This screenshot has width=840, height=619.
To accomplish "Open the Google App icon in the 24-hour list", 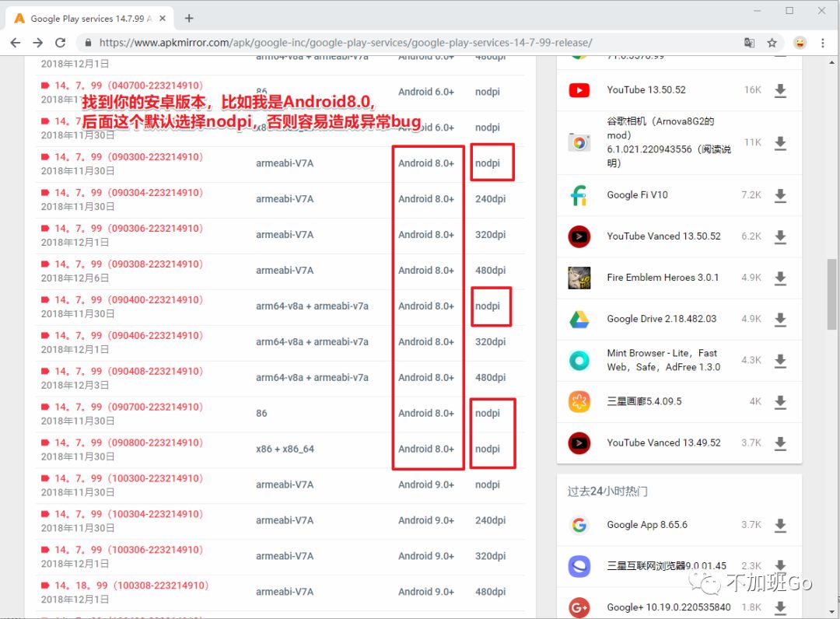I will coord(579,525).
